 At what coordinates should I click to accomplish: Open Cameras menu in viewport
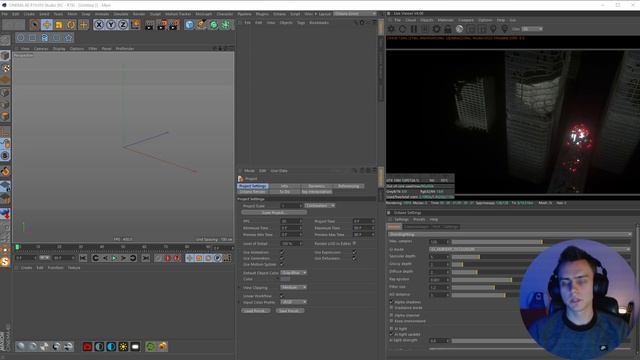[x=41, y=49]
